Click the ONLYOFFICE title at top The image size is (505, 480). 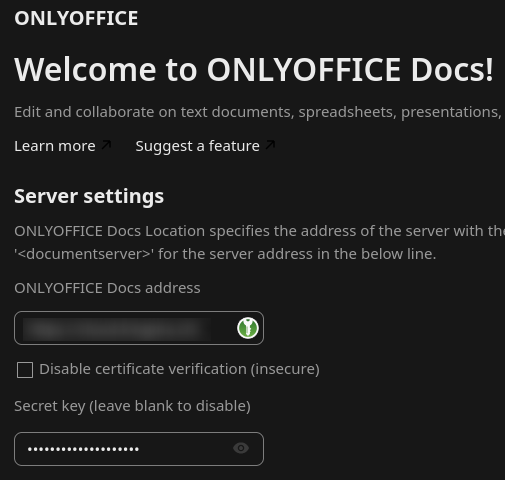(x=76, y=18)
